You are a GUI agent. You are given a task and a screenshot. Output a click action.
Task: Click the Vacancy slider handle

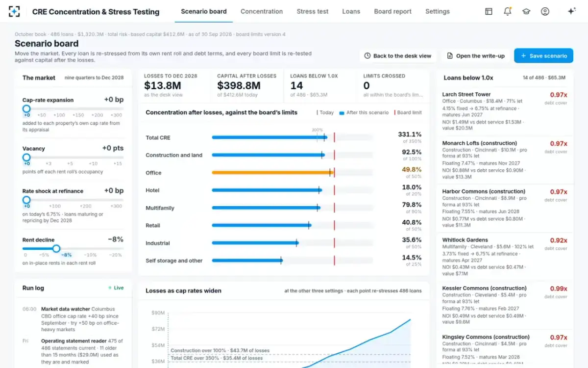pos(26,158)
